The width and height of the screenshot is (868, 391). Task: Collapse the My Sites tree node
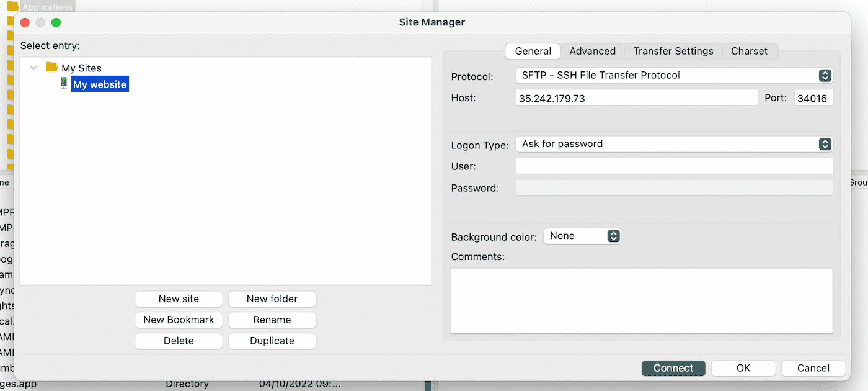[33, 68]
